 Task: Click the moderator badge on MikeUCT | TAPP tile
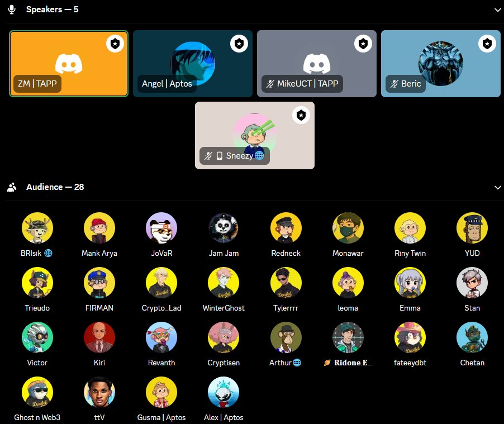click(363, 44)
